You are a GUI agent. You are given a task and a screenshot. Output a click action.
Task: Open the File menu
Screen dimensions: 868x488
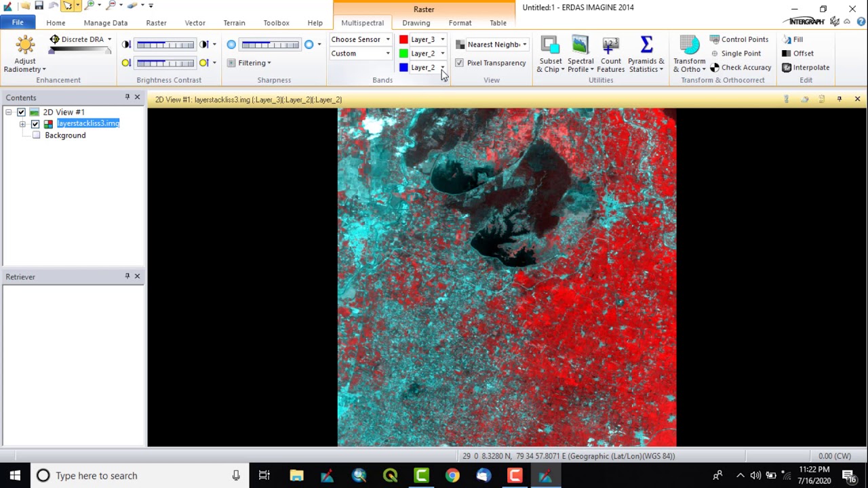[18, 22]
